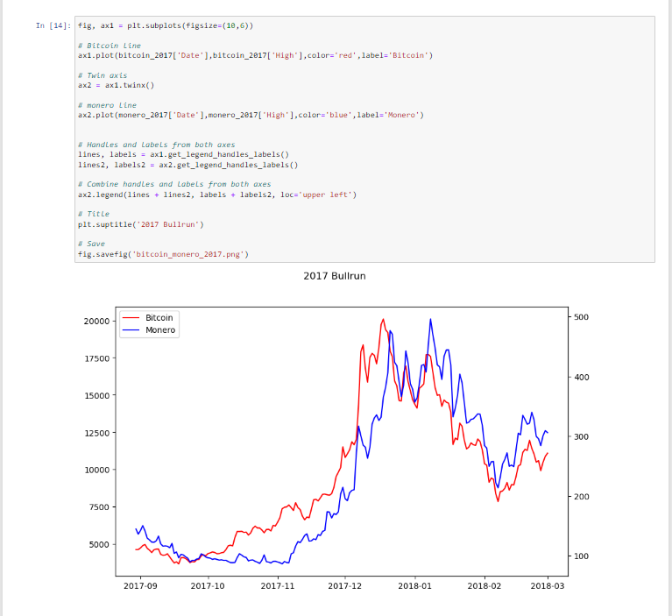
Task: Click the ax2.plot monero_2017 code line
Action: click(x=251, y=115)
